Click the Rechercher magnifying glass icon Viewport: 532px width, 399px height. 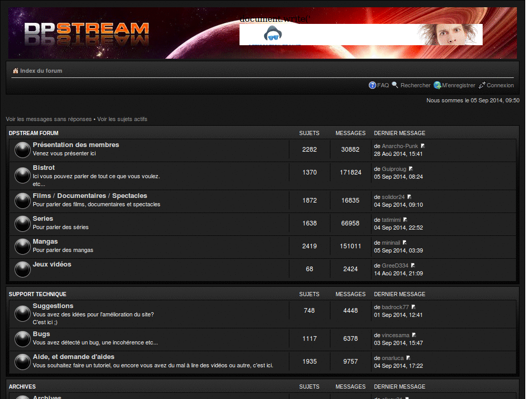(395, 85)
